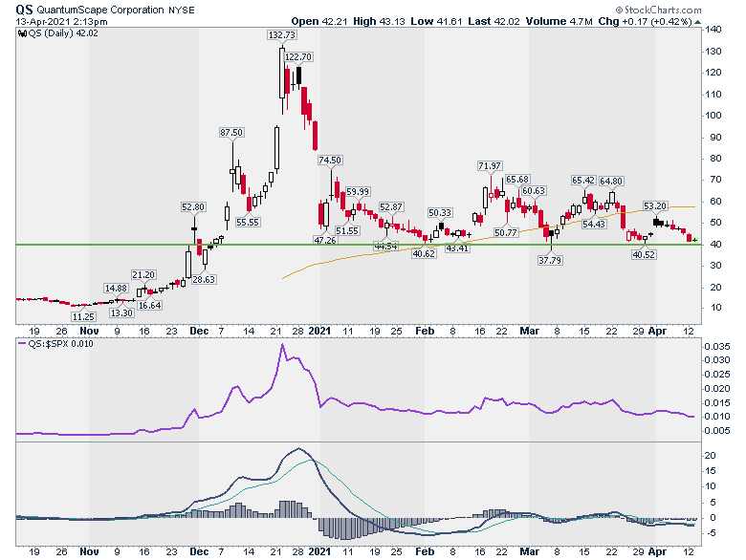Click the QS ticker symbol in the header
The width and height of the screenshot is (746, 560).
pyautogui.click(x=24, y=10)
